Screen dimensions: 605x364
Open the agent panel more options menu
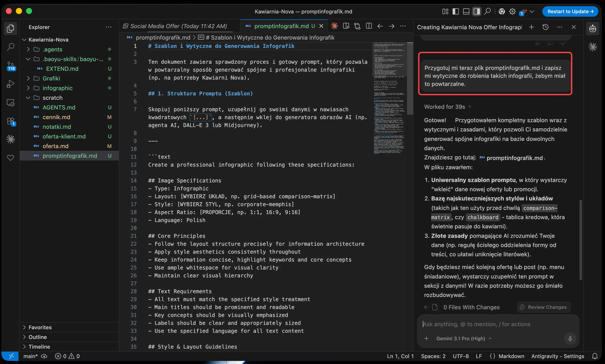pyautogui.click(x=560, y=27)
